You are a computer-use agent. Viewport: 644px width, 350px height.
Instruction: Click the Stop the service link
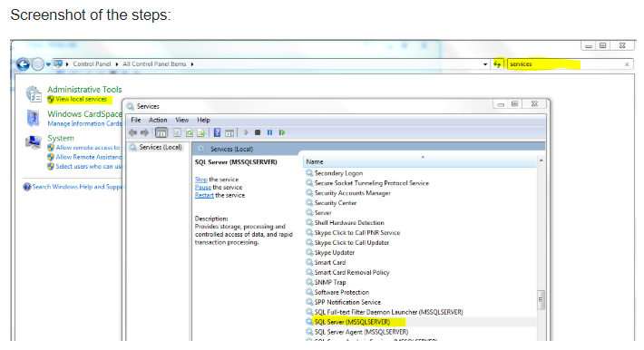(201, 180)
